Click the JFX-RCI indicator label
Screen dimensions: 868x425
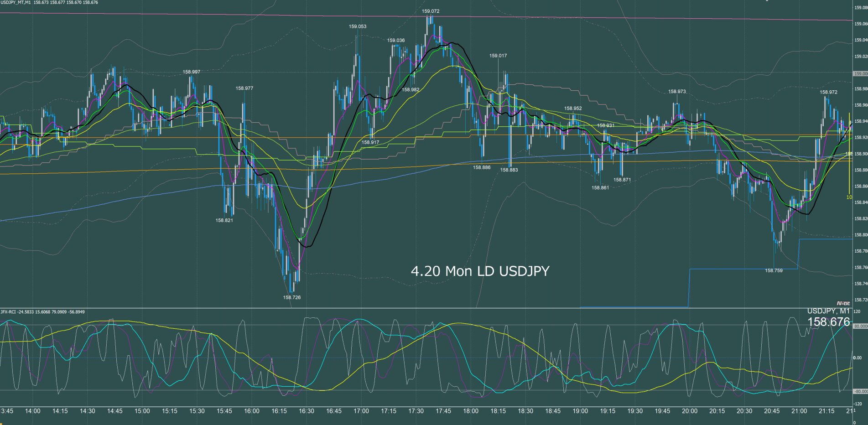pyautogui.click(x=9, y=312)
